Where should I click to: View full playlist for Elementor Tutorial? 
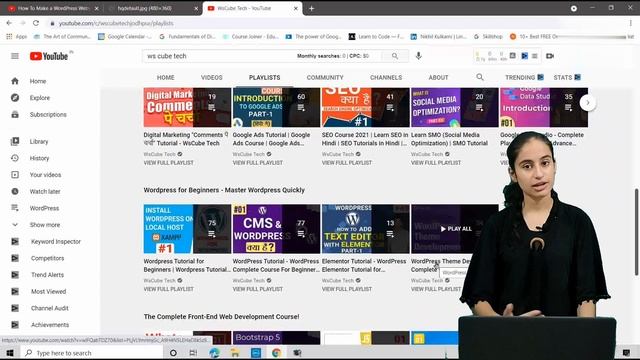[347, 289]
